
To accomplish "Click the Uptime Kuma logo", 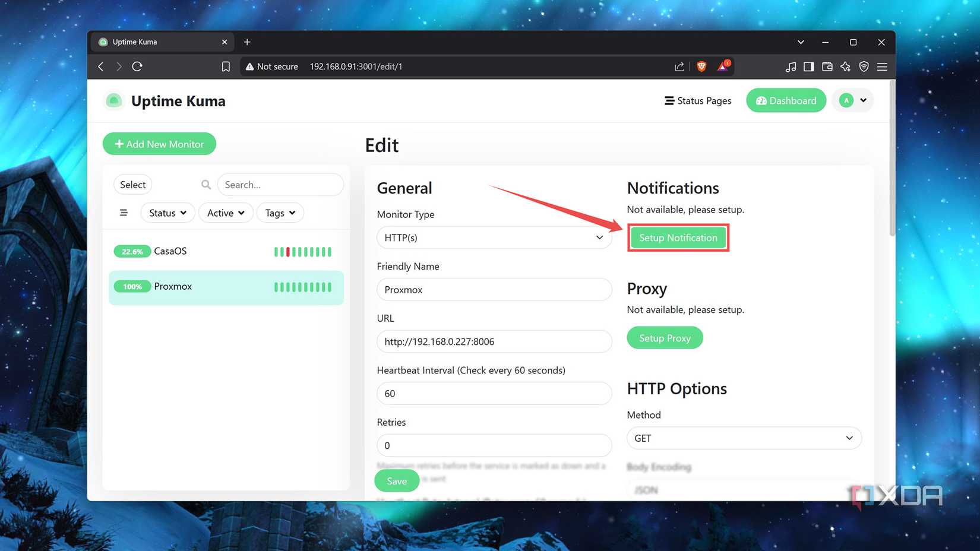I will coord(114,101).
